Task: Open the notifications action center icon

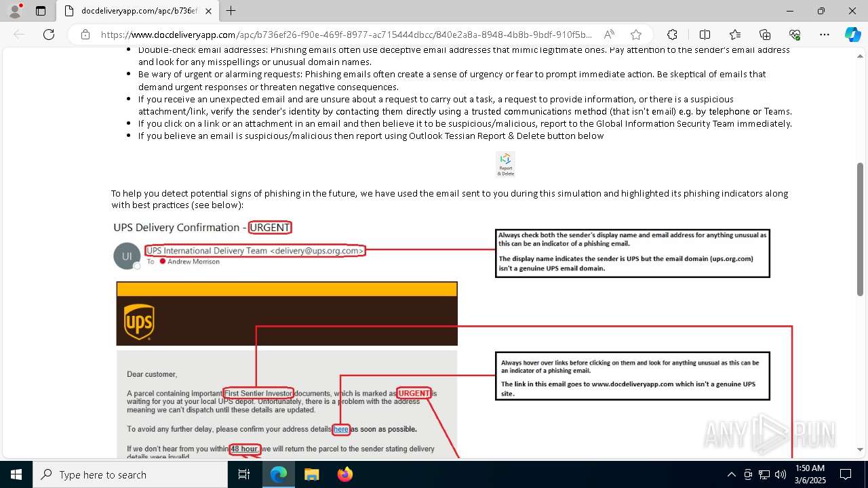Action: click(x=846, y=474)
